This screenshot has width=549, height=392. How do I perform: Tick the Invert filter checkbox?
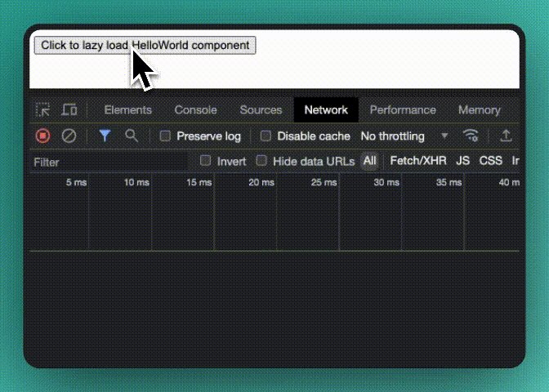pyautogui.click(x=206, y=161)
